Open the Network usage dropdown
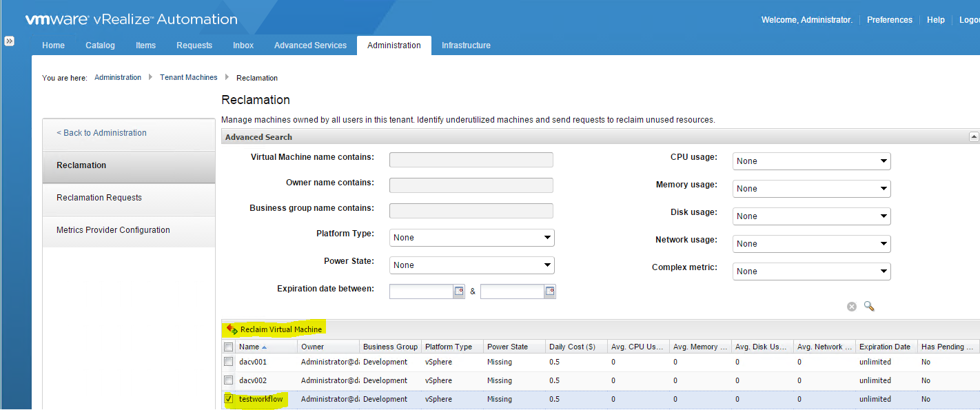The image size is (980, 410). coord(812,244)
